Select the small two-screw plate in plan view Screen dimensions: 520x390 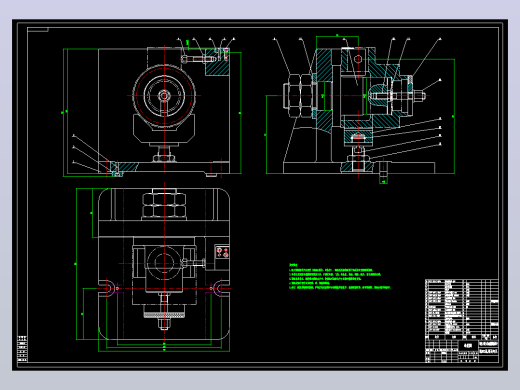[x=222, y=252]
